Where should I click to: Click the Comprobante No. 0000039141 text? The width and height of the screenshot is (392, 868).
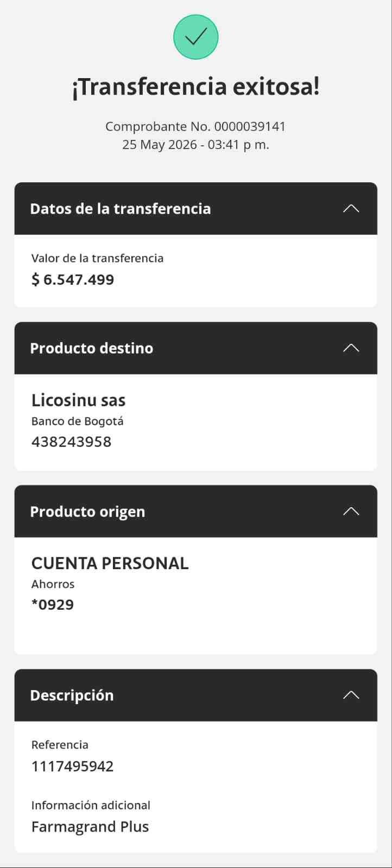click(195, 126)
